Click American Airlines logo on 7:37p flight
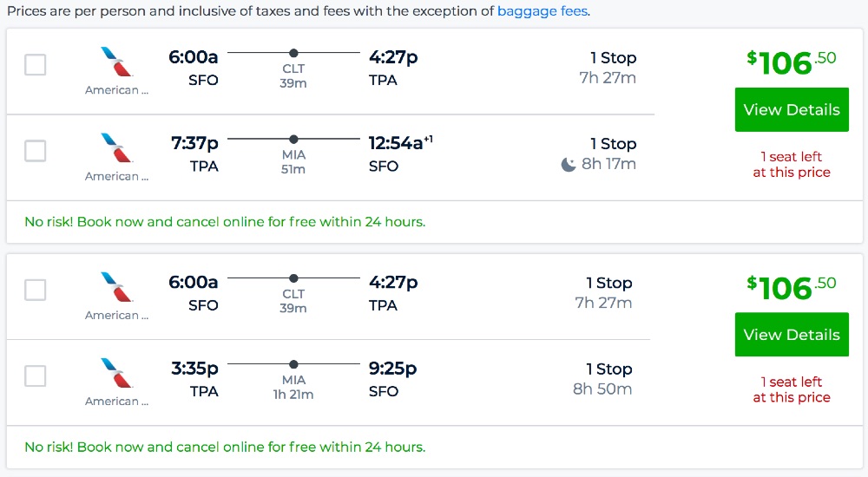 [116, 148]
